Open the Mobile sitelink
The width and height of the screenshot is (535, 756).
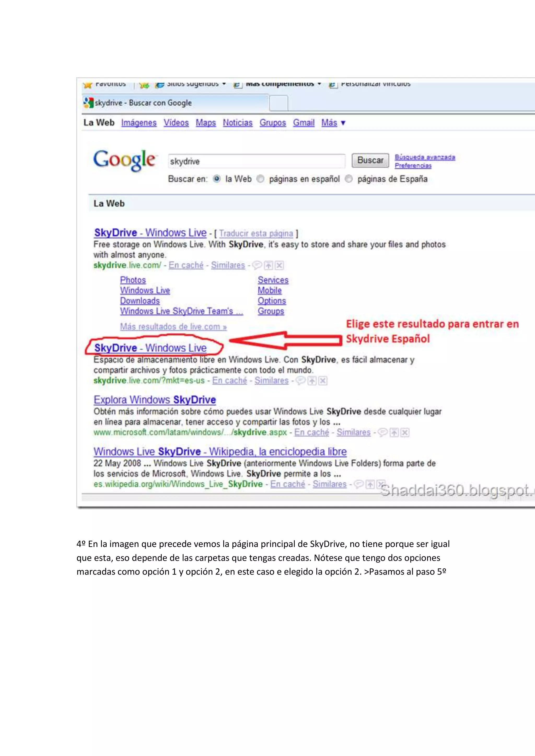270,290
